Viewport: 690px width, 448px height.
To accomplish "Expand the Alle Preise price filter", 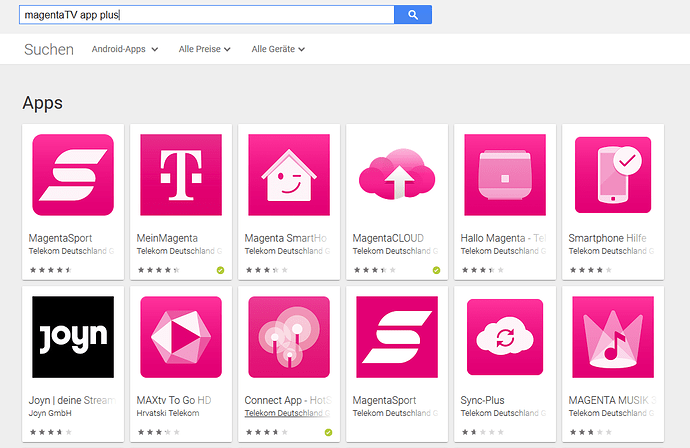I will (204, 49).
